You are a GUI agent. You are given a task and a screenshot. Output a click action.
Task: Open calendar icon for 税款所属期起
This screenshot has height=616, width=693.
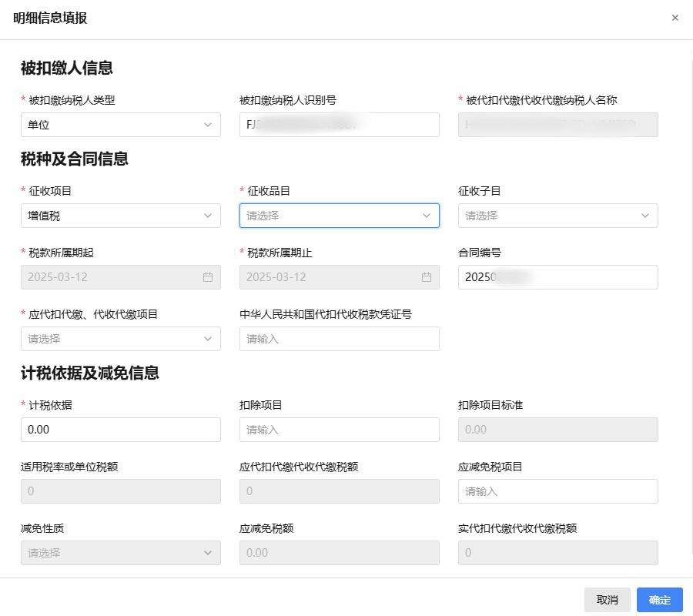tap(208, 277)
